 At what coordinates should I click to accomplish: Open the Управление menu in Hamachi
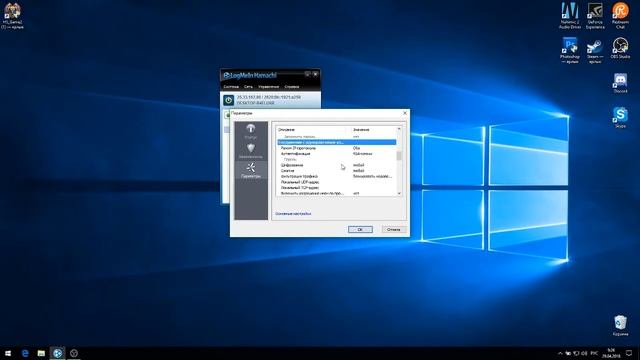[269, 87]
